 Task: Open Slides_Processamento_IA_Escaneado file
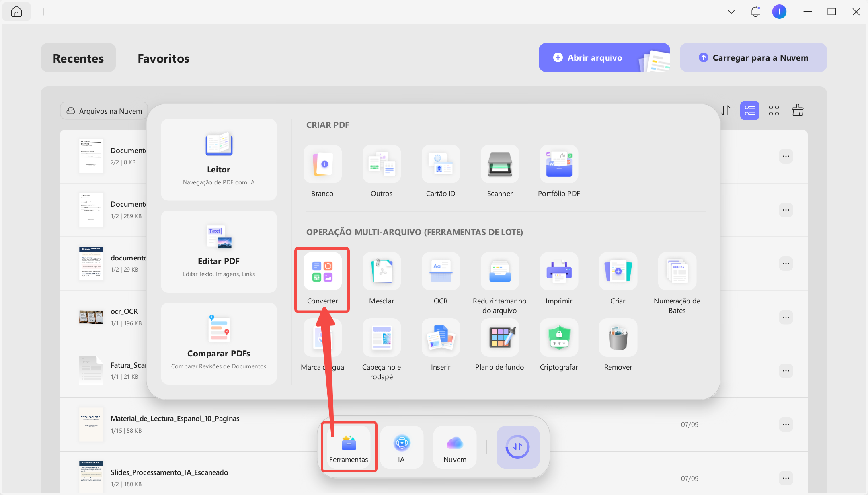(169, 472)
